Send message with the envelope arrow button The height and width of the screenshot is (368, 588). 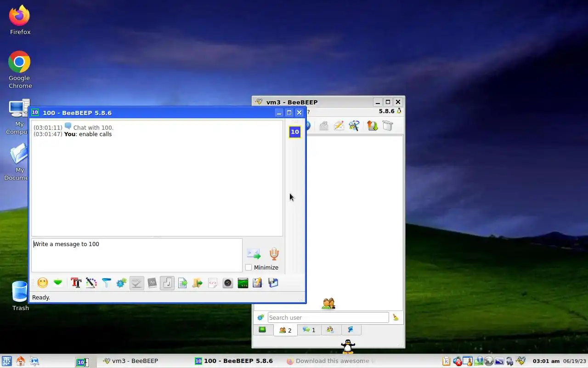click(x=254, y=253)
